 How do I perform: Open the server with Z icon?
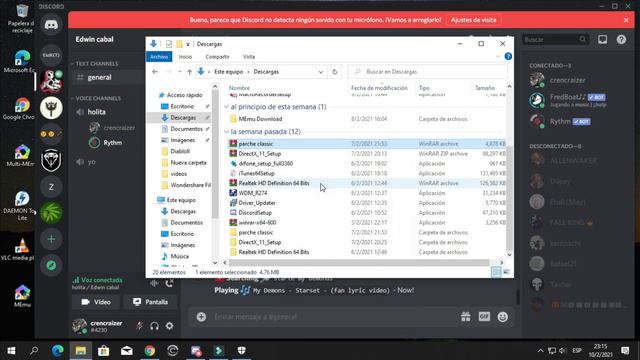51,187
